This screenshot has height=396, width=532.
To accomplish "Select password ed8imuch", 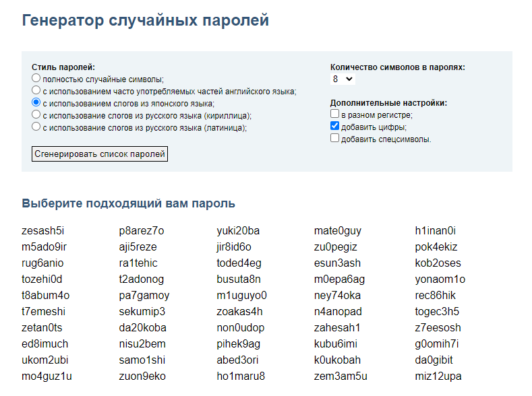I will [45, 344].
